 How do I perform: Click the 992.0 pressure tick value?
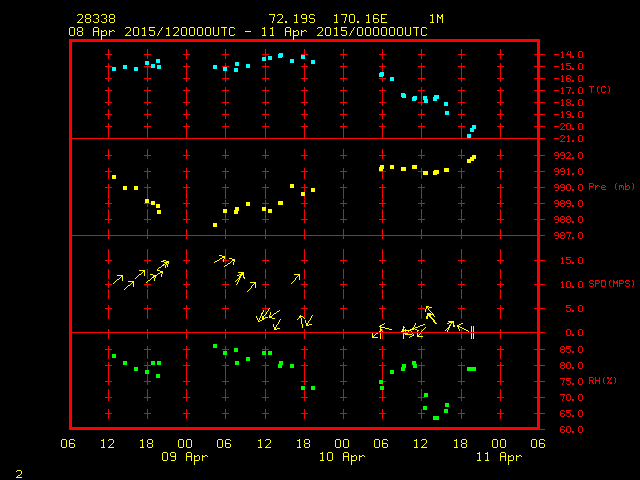569,156
